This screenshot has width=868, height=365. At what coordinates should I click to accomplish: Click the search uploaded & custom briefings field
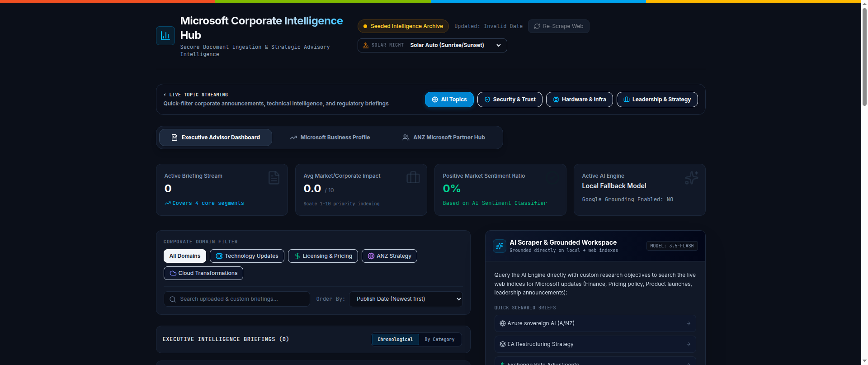[237, 299]
